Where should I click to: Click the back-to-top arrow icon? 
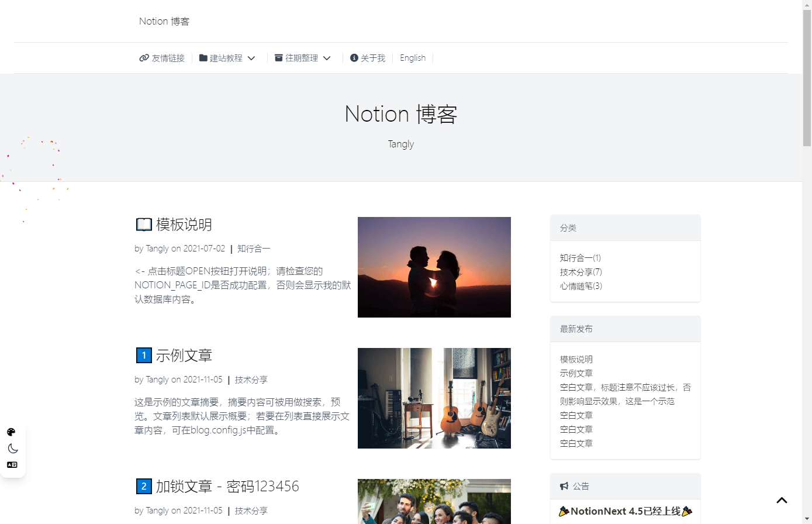pyautogui.click(x=782, y=500)
